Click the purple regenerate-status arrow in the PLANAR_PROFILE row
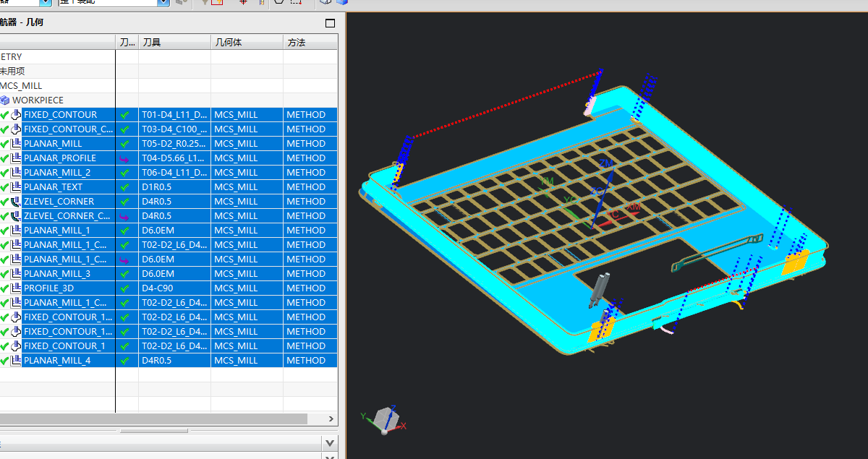 [x=124, y=158]
